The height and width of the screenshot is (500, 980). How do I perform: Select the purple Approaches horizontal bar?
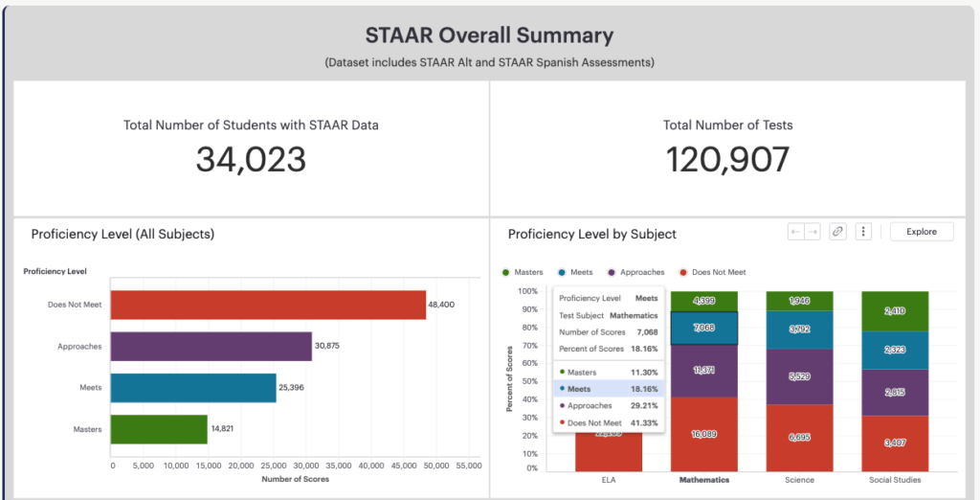pos(212,346)
